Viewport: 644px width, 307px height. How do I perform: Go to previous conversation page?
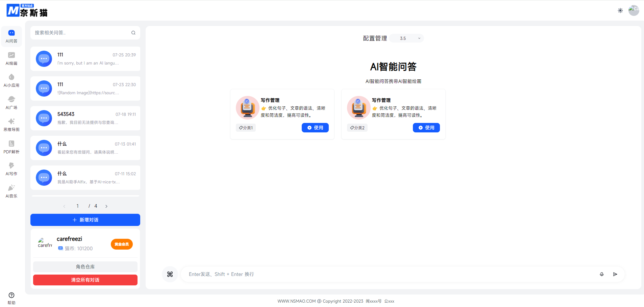tap(64, 206)
